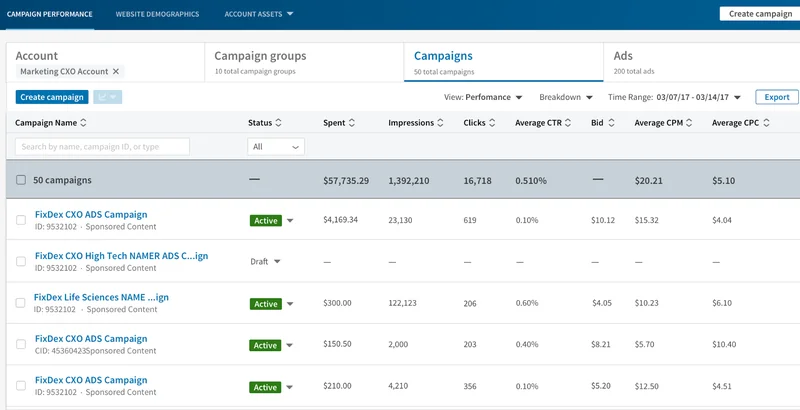
Task: Click the $10.40 average CPC cell
Action: point(724,344)
